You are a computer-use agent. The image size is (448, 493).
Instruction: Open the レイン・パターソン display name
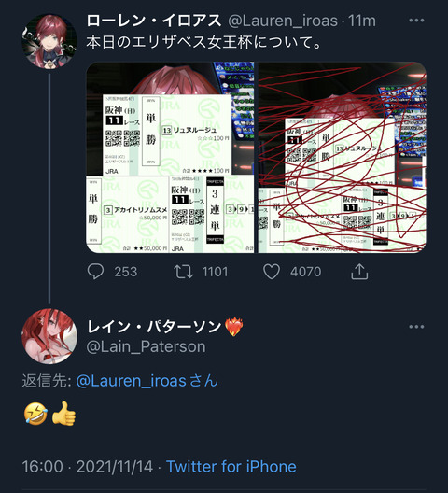tap(154, 327)
